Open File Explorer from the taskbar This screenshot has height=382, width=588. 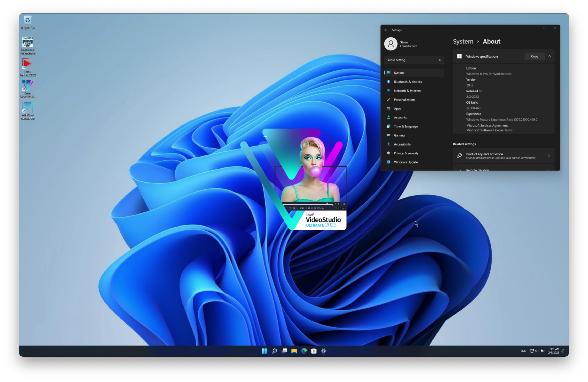[294, 351]
